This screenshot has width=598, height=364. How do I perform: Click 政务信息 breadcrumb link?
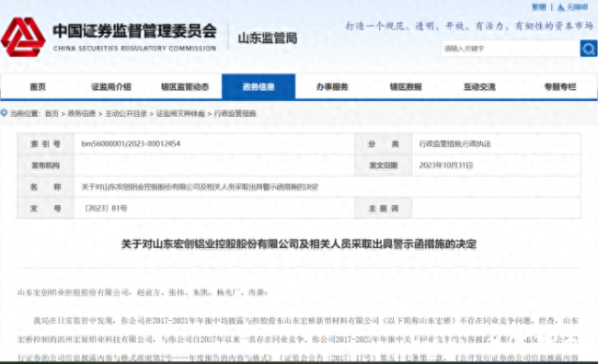[x=82, y=114]
